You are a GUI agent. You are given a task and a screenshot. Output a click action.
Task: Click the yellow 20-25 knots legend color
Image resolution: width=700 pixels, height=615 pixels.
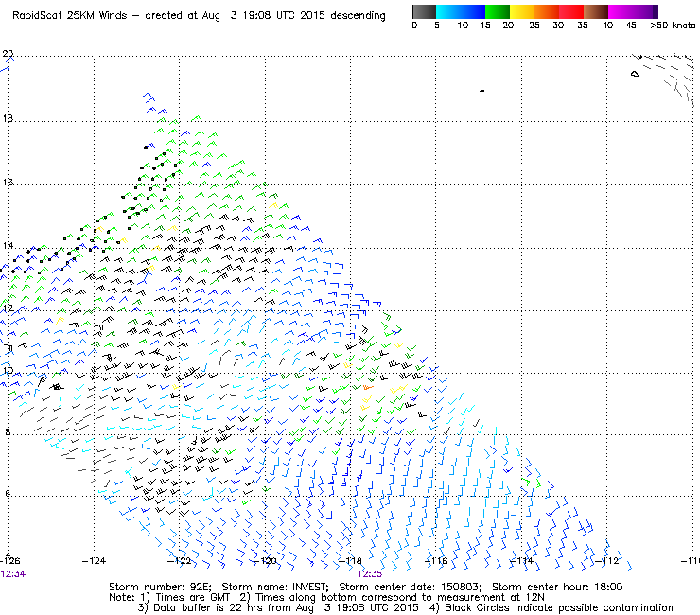[522, 11]
